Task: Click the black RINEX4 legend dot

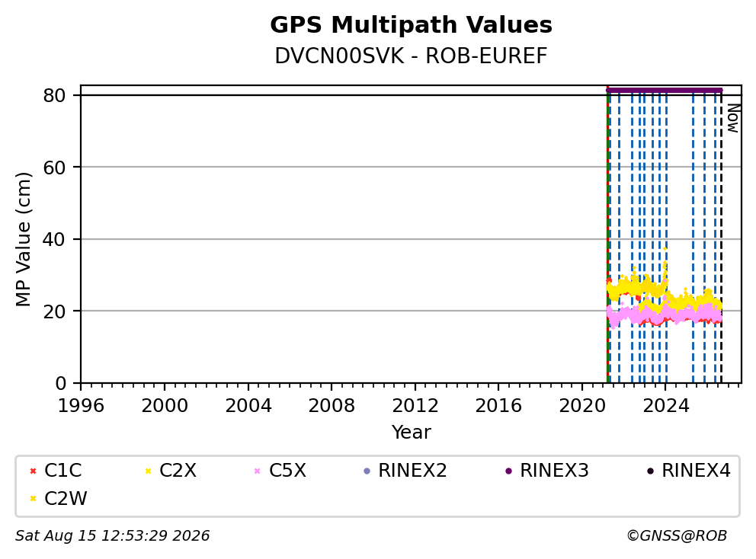Action: click(650, 471)
